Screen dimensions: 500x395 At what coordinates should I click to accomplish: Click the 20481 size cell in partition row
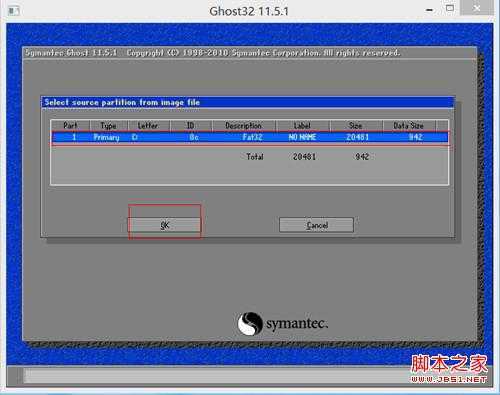coord(357,137)
